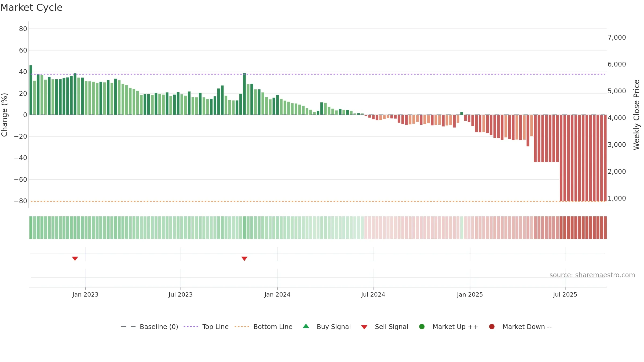Screen dimensions: 644x362
Task: Click the Market Down -- red circle icon
Action: click(492, 327)
